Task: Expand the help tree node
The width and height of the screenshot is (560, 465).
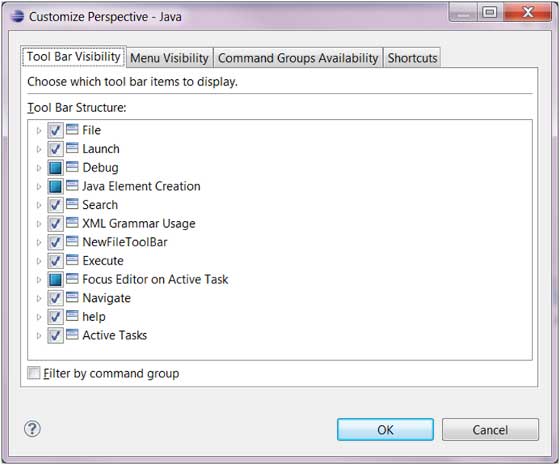Action: coord(39,317)
